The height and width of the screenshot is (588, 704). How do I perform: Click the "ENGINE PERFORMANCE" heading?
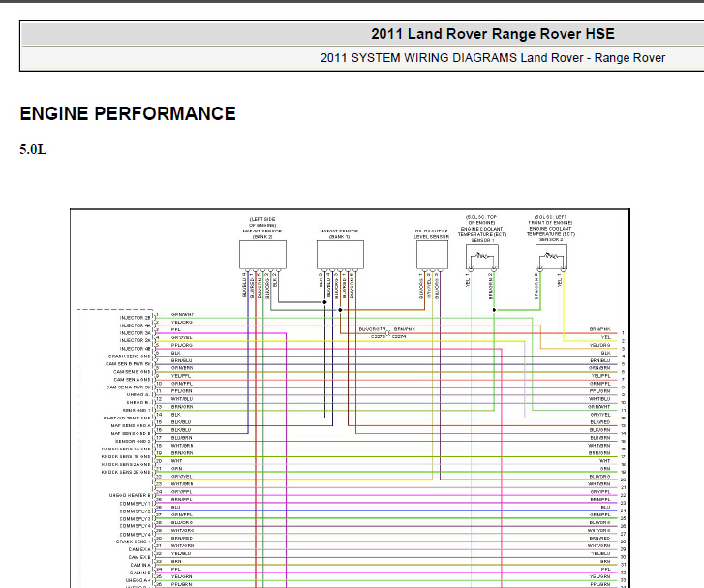(128, 113)
